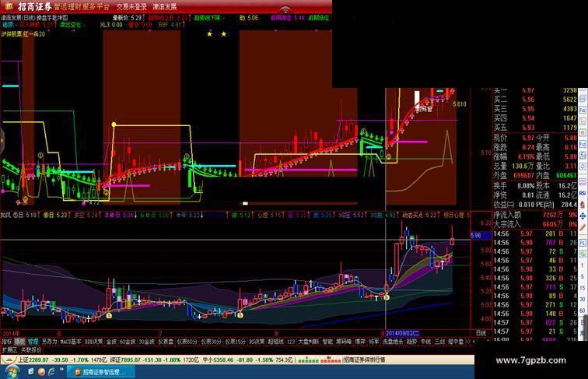Select the 金波 indicator tab
588x379 pixels.
pyautogui.click(x=111, y=342)
